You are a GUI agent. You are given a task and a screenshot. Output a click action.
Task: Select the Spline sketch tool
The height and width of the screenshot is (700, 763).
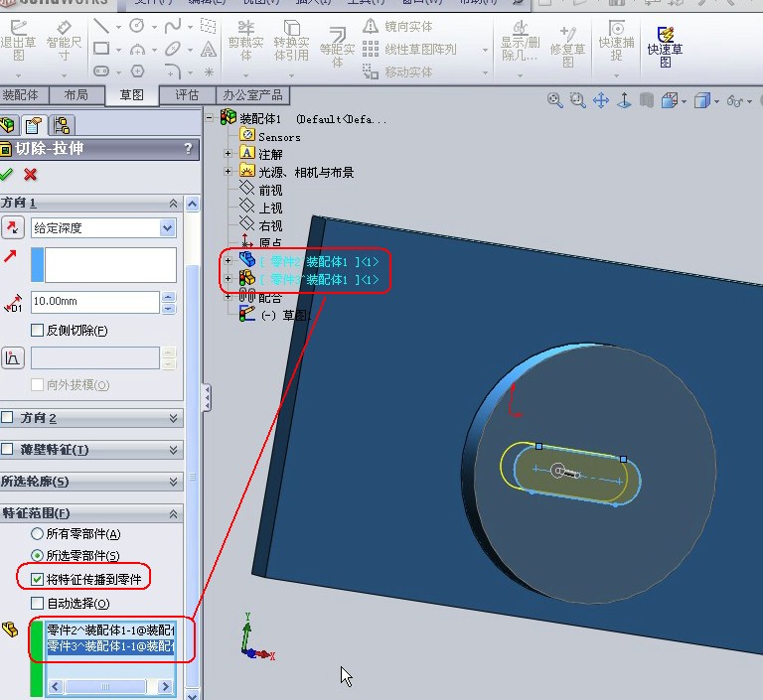pos(173,25)
